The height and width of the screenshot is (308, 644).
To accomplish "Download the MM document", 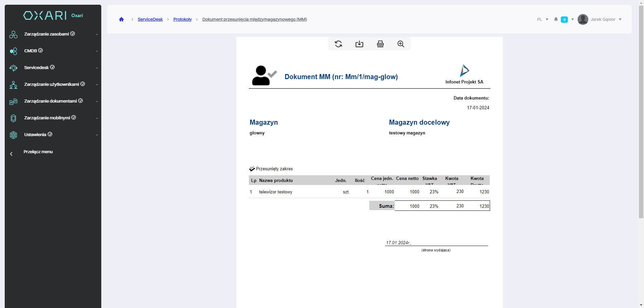I will point(359,44).
